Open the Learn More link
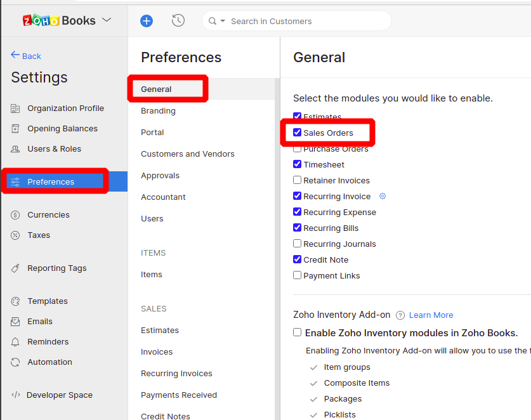531x420 pixels. [431, 315]
